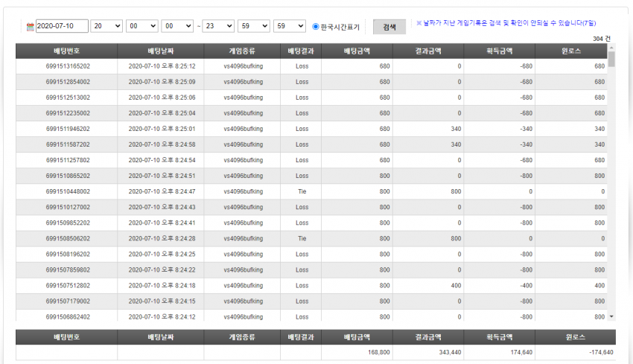This screenshot has height=364, width=633.
Task: Click the 304 건 record count
Action: point(602,39)
